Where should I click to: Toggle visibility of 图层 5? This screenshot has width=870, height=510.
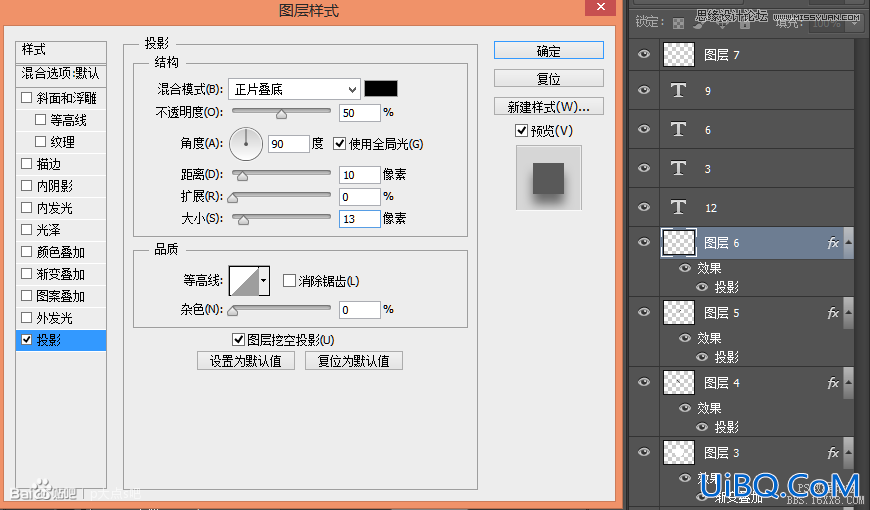click(644, 312)
